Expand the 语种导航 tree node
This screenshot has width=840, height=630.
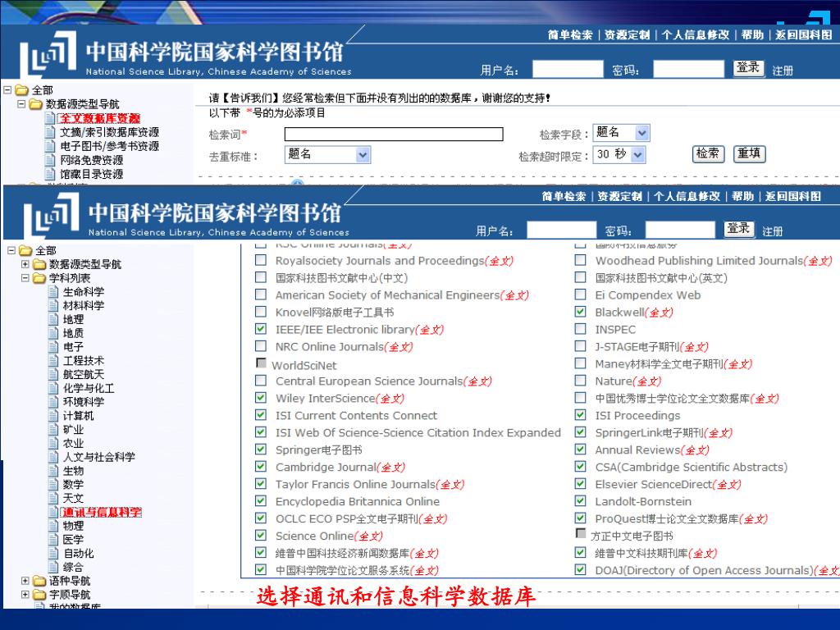[x=25, y=581]
